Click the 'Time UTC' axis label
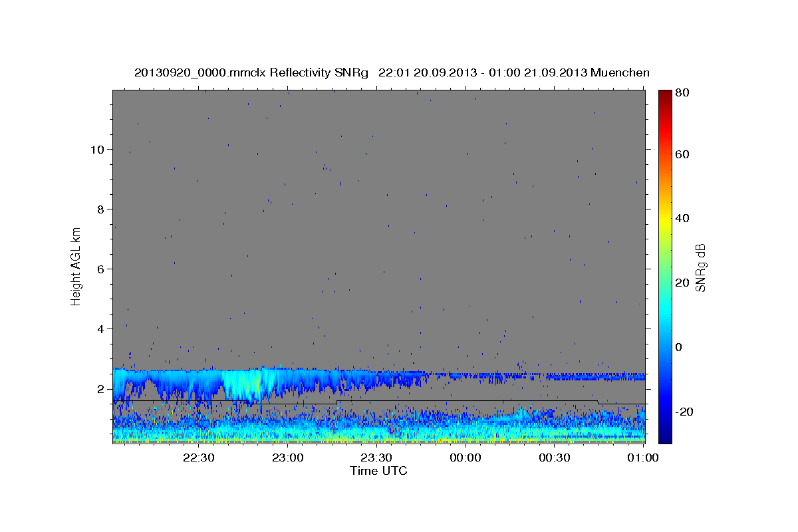Screen dimensions: 798x532 tap(378, 471)
